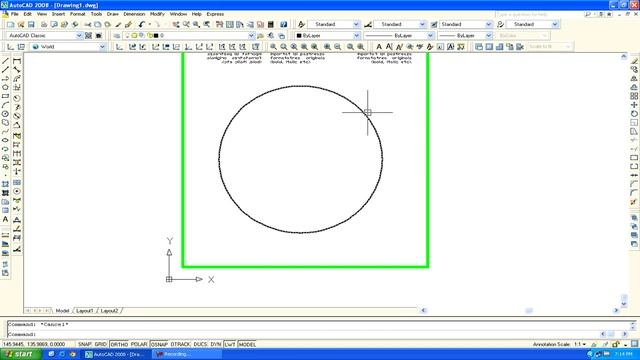Click the Move tool in Modify toolbar
640x360 pixels.
[x=634, y=105]
